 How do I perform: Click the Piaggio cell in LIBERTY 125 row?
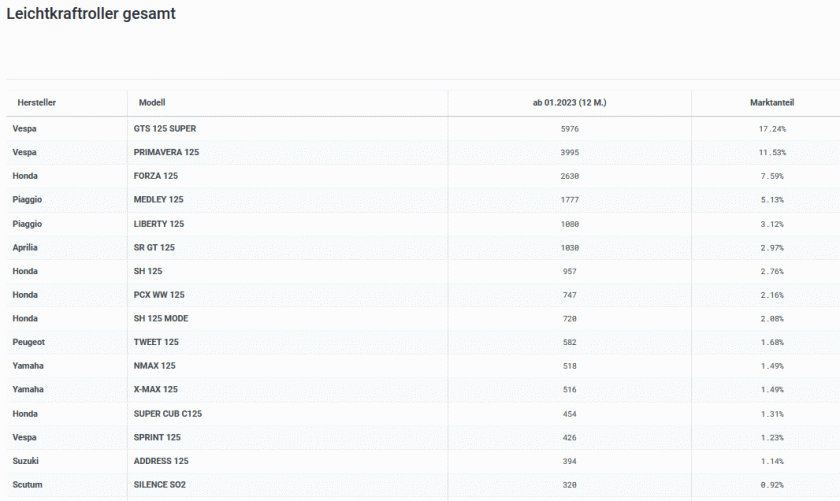click(27, 224)
